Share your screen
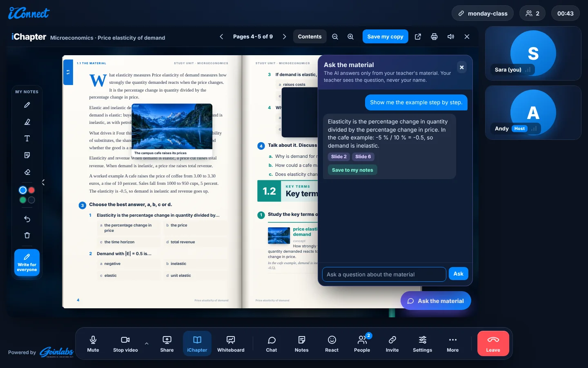The width and height of the screenshot is (588, 368). pyautogui.click(x=167, y=344)
